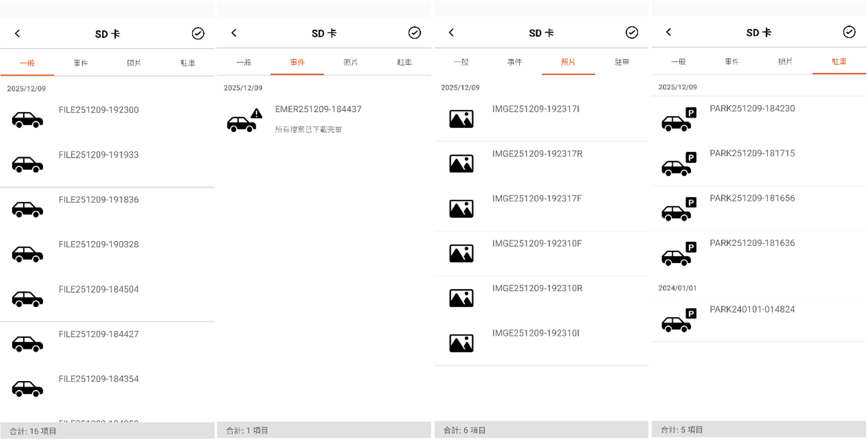
Task: Click picture icon beside IMGE251209-192310R
Action: 461,298
